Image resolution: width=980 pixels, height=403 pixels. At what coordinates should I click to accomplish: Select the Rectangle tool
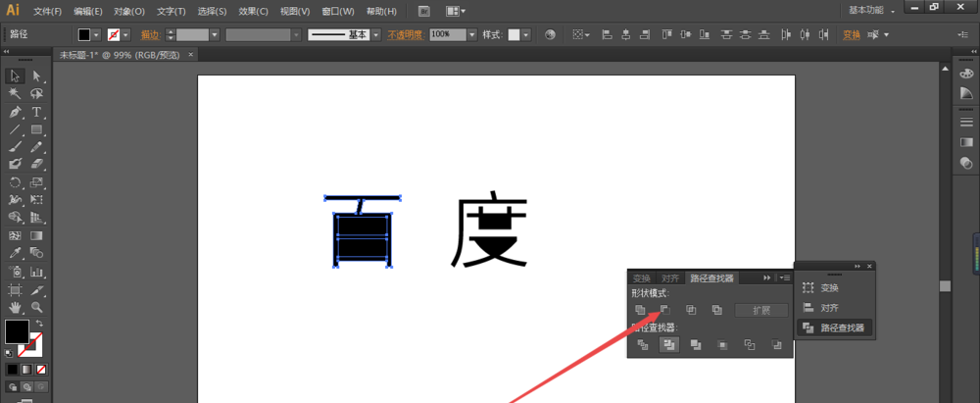(x=37, y=129)
